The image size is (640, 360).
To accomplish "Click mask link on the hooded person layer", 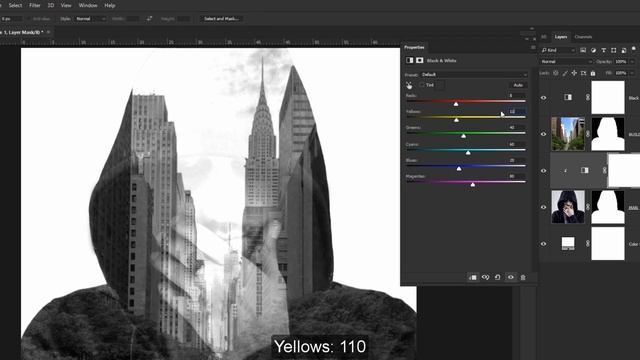I will tap(588, 207).
